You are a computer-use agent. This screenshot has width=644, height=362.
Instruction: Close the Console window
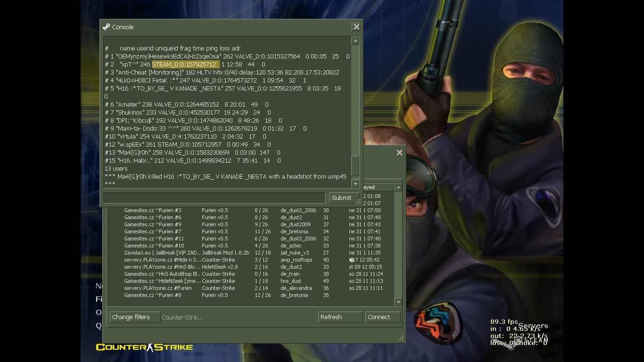click(x=356, y=27)
